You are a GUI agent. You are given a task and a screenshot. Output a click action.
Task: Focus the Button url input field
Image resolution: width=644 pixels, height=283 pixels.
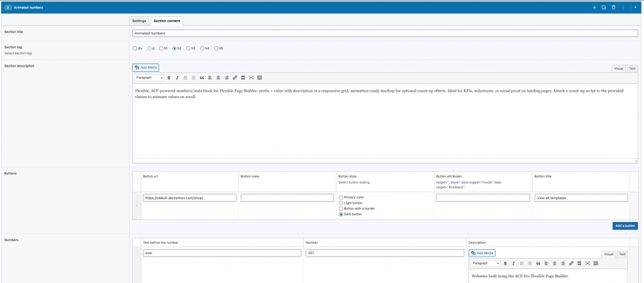189,197
